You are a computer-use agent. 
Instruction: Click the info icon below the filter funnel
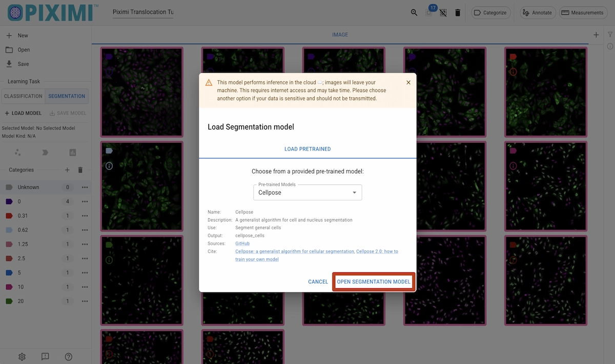coord(610,47)
